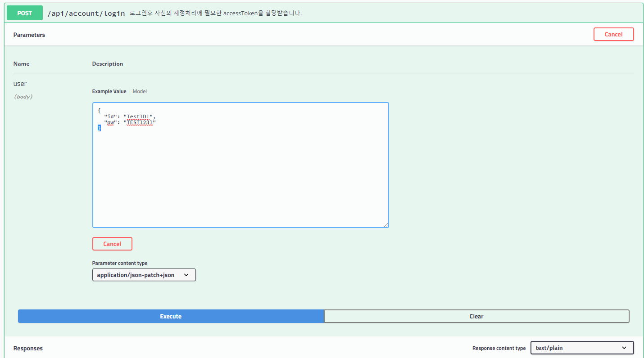Click the Responses section heading
This screenshot has height=358, width=644.
(28, 348)
